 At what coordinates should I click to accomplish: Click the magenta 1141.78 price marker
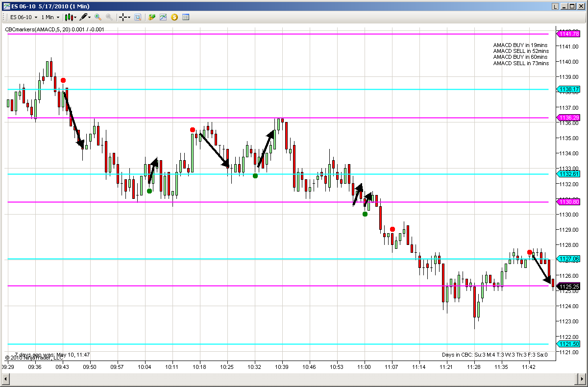pos(569,34)
